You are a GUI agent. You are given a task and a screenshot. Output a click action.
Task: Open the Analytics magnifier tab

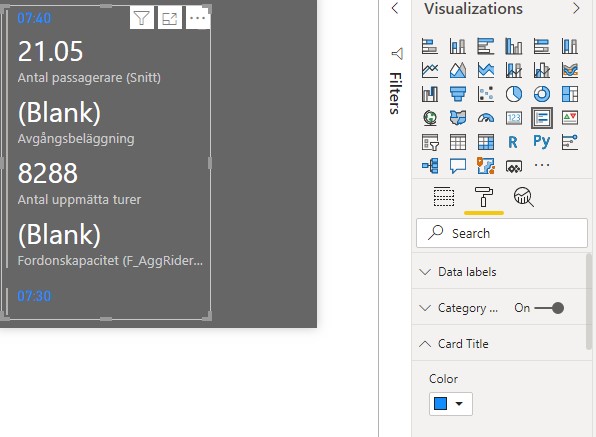(x=523, y=196)
